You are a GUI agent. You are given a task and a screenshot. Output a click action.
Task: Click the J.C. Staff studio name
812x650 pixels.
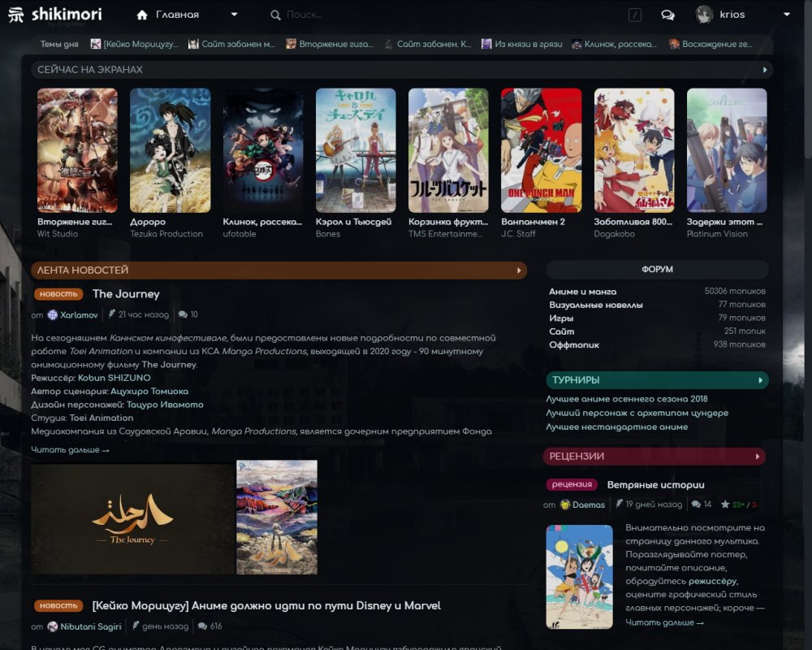pyautogui.click(x=518, y=234)
